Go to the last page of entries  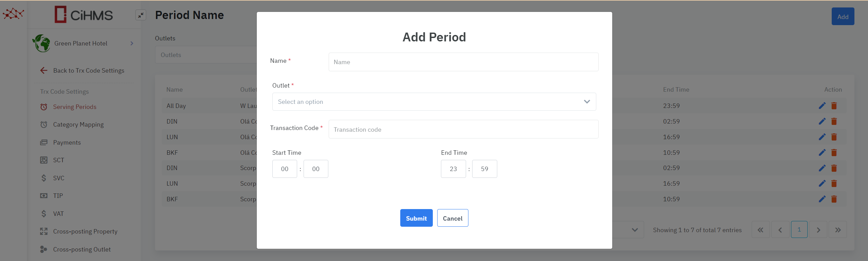[x=837, y=230]
